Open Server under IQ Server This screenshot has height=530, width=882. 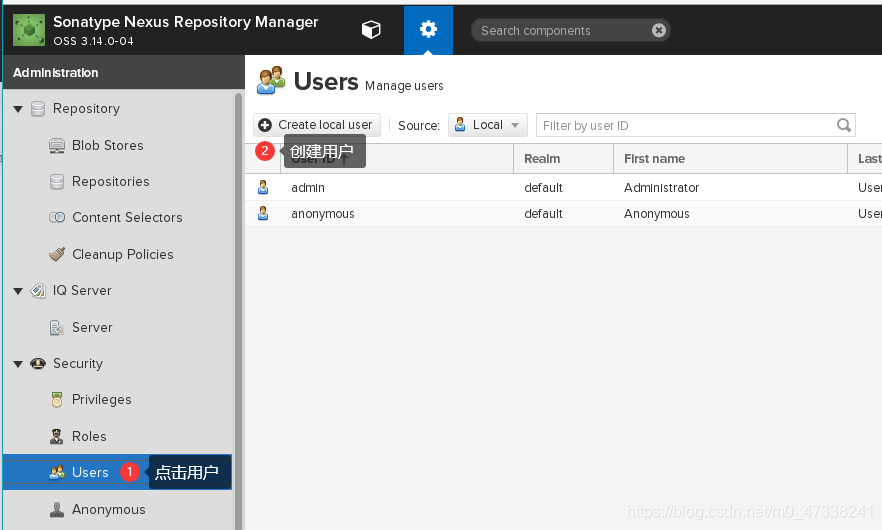coord(92,327)
